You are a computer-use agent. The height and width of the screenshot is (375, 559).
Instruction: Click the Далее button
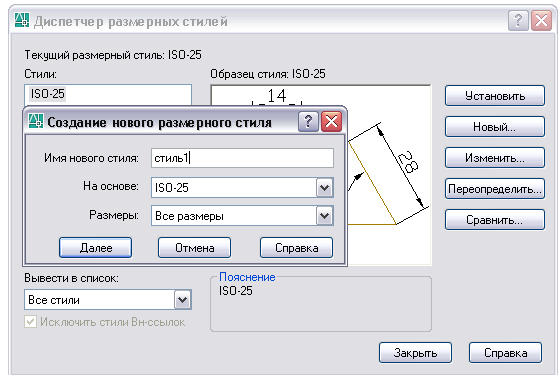[x=96, y=247]
